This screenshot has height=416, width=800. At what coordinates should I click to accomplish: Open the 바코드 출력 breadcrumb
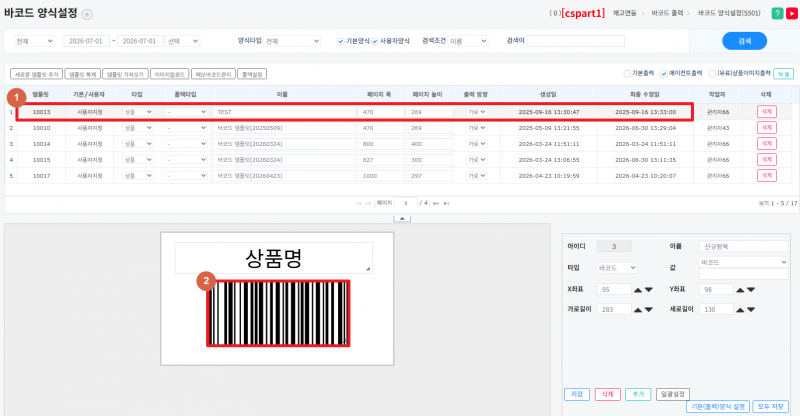coord(667,13)
